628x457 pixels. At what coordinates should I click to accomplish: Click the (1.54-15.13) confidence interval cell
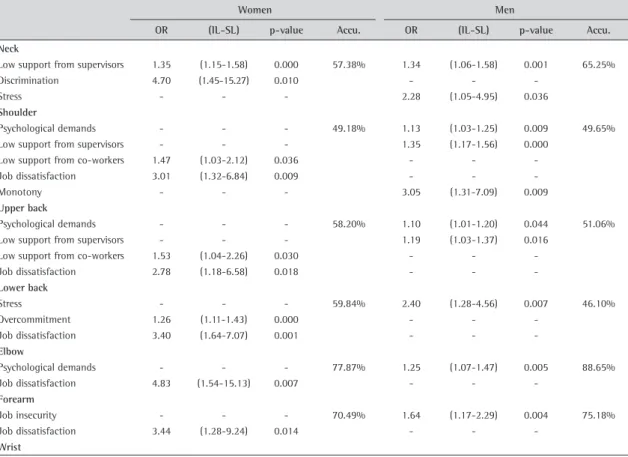(x=223, y=384)
